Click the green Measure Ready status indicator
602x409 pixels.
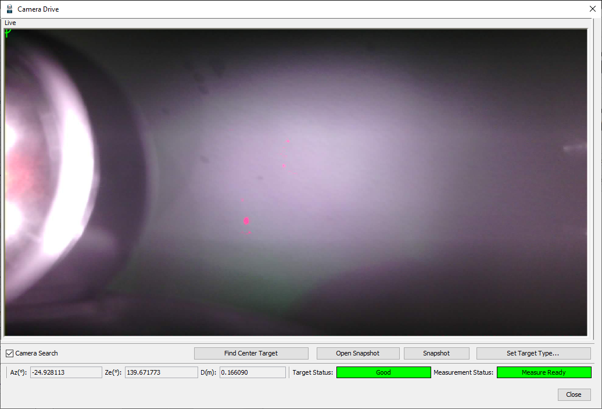543,372
